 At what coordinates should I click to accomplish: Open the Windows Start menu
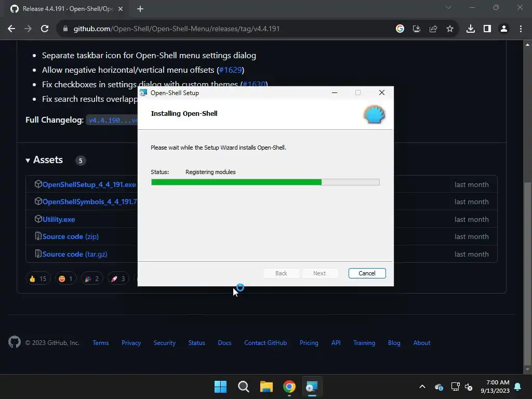pos(220,387)
